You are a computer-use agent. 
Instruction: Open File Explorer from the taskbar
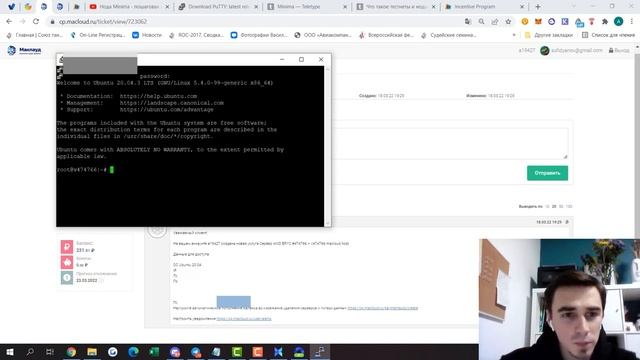click(x=92, y=351)
